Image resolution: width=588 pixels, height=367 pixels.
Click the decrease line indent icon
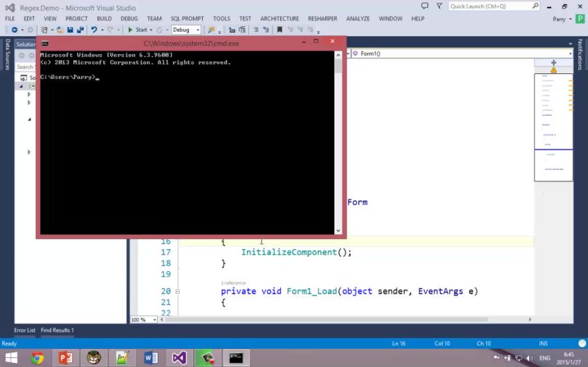click(256, 30)
